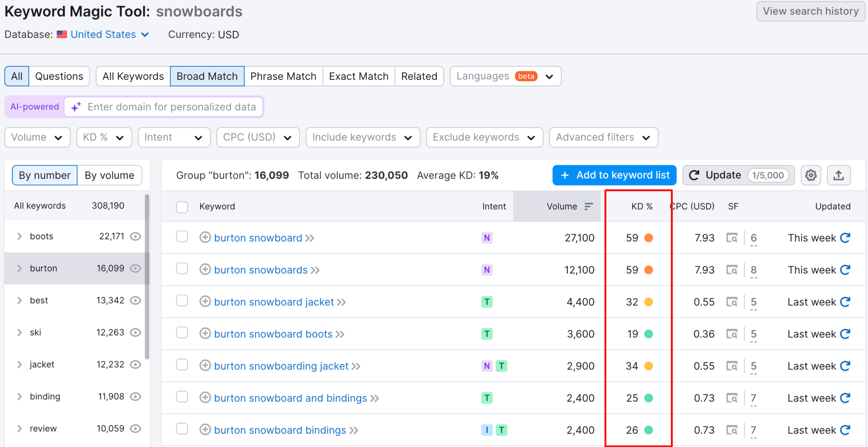This screenshot has height=447, width=868.
Task: Open table settings gear icon
Action: click(811, 175)
